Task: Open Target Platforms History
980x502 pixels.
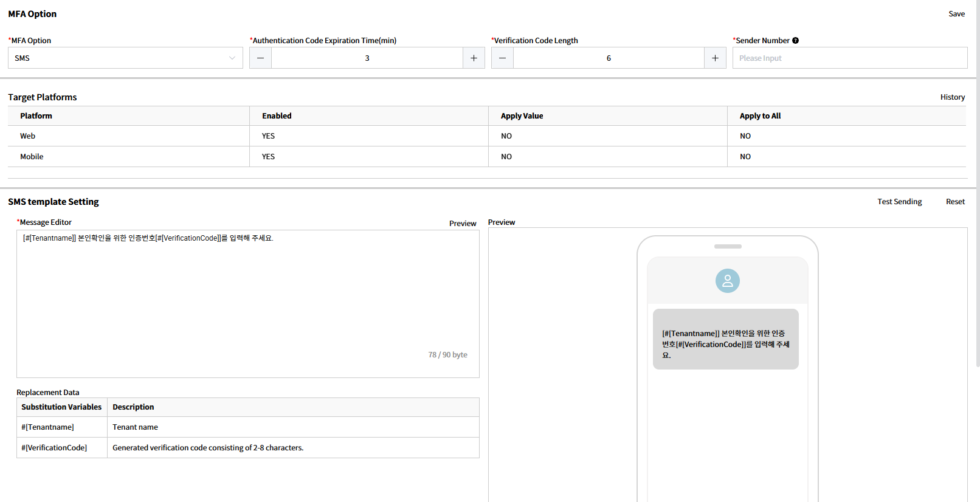Action: point(952,97)
